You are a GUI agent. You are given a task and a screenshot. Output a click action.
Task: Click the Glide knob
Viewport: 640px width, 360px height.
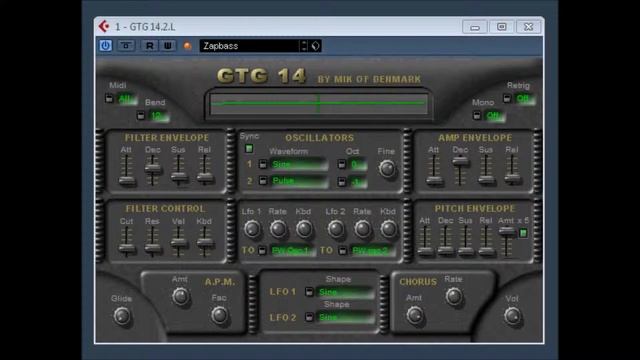click(x=122, y=316)
